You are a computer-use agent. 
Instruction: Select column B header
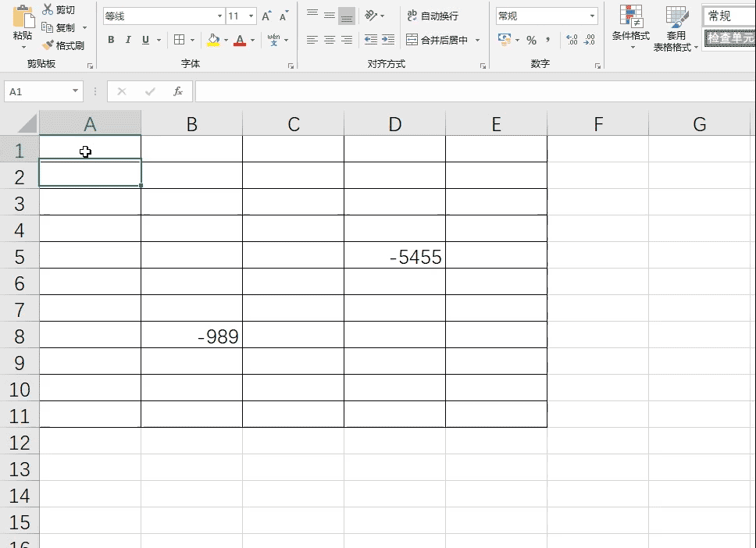(192, 124)
